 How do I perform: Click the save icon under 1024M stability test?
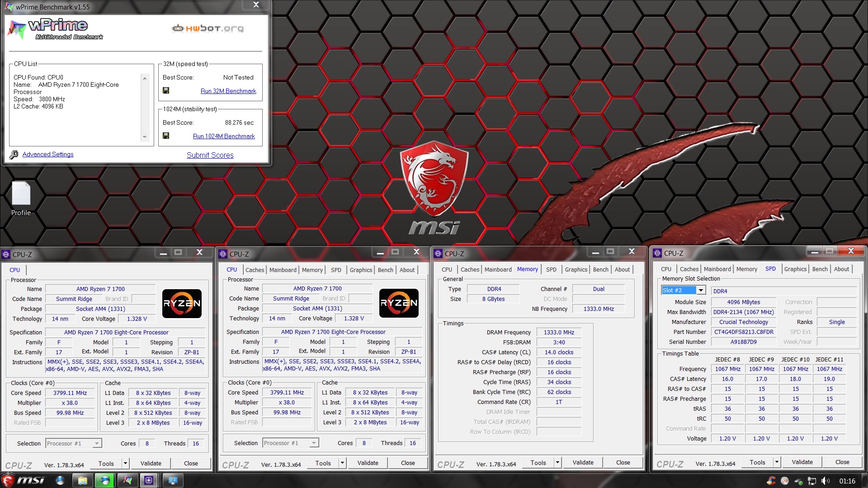coord(166,136)
